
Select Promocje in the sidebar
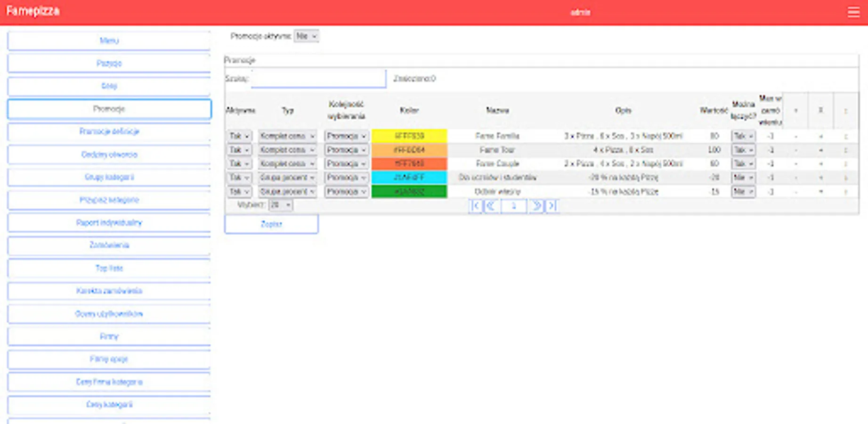pyautogui.click(x=109, y=109)
